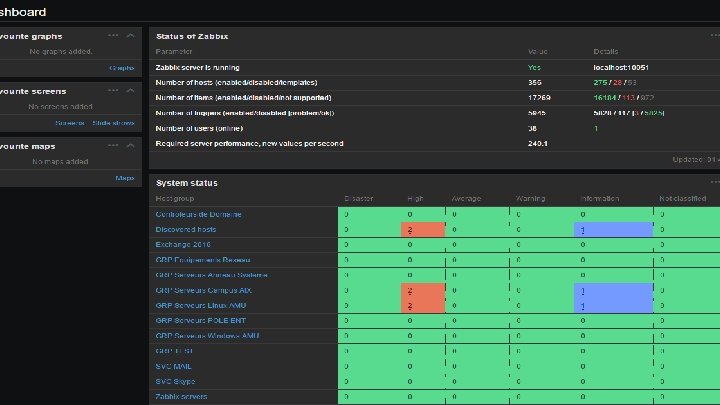This screenshot has height=405, width=720.
Task: Open Favourite screens widget options menu
Action: pyautogui.click(x=113, y=90)
